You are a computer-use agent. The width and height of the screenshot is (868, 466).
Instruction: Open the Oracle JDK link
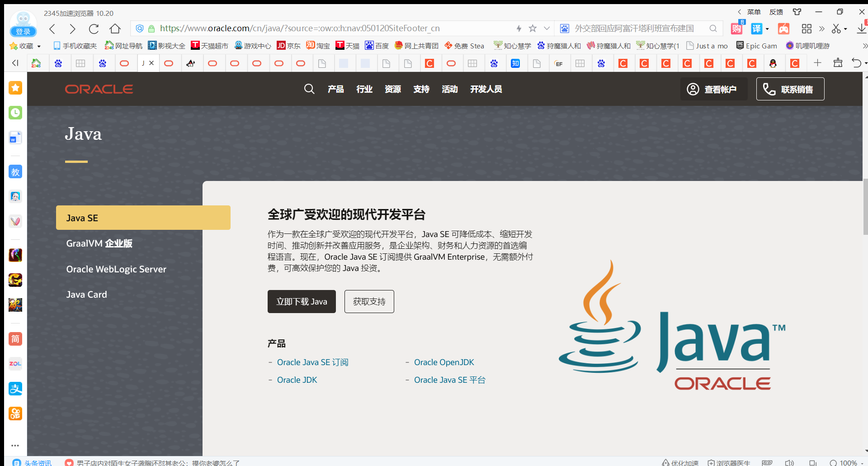[297, 380]
